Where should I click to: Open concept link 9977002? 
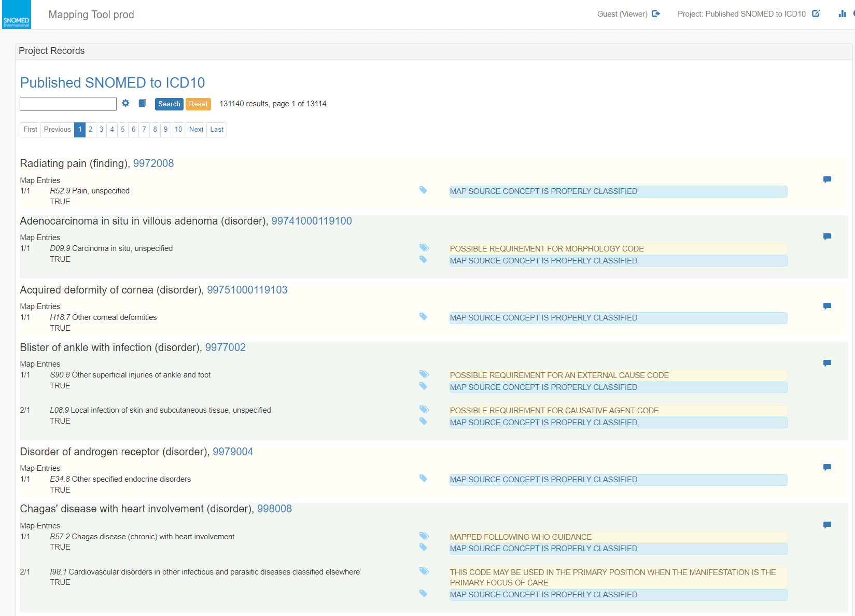[x=226, y=347]
